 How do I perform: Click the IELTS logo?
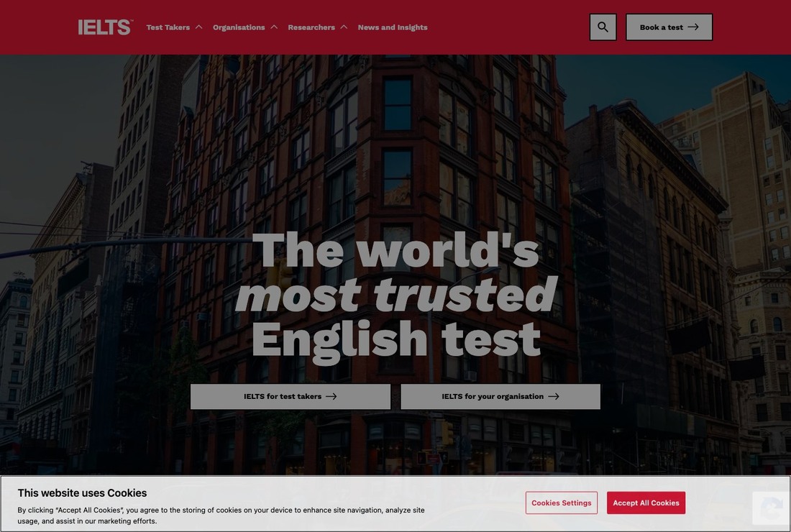(106, 27)
